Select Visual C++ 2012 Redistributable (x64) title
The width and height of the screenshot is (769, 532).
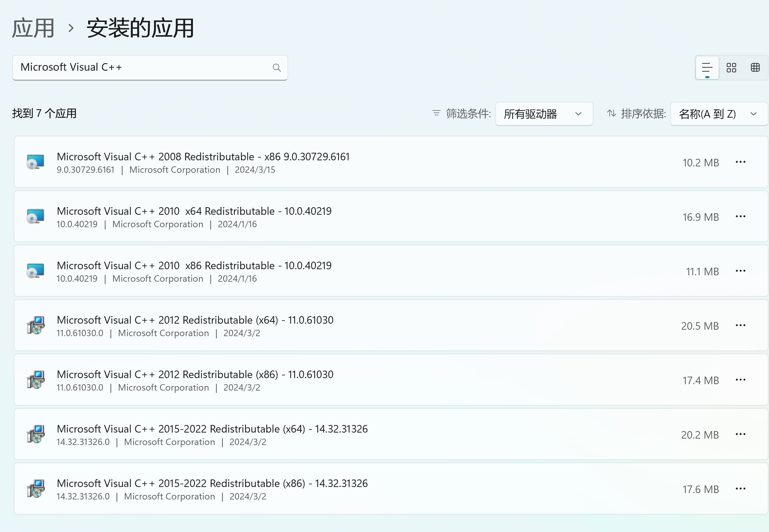[x=195, y=320]
